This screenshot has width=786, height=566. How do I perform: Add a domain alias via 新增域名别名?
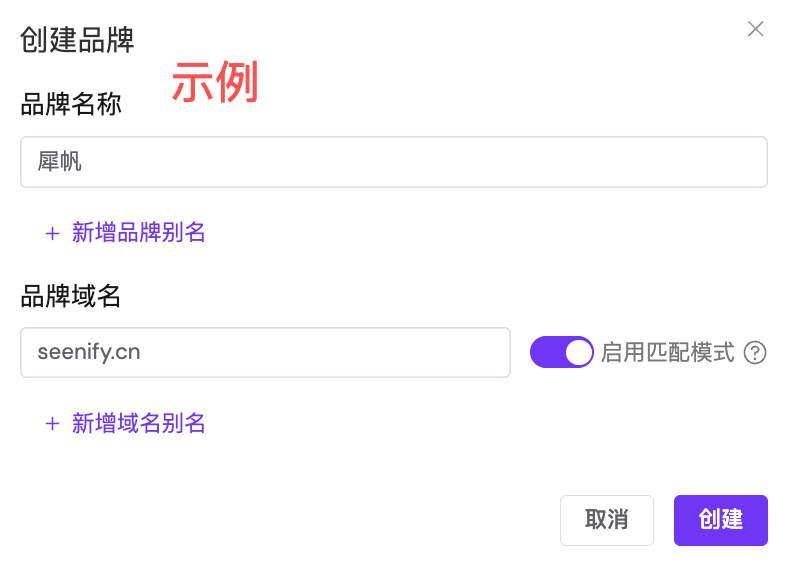pos(138,423)
